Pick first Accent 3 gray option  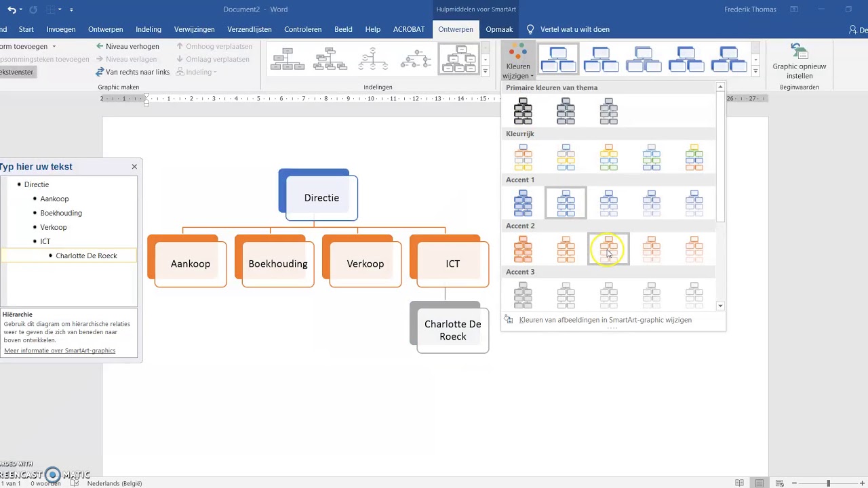[x=523, y=296]
